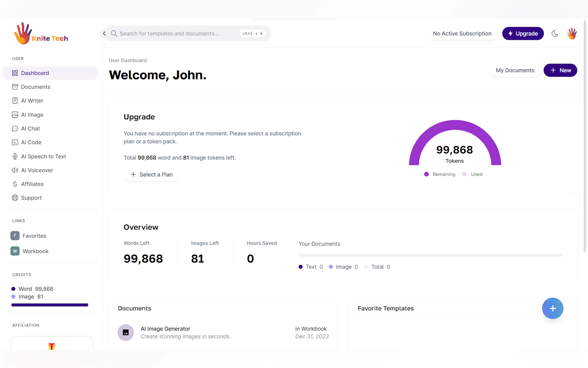Open the AI Image sidebar item
This screenshot has height=368, width=588.
[32, 115]
